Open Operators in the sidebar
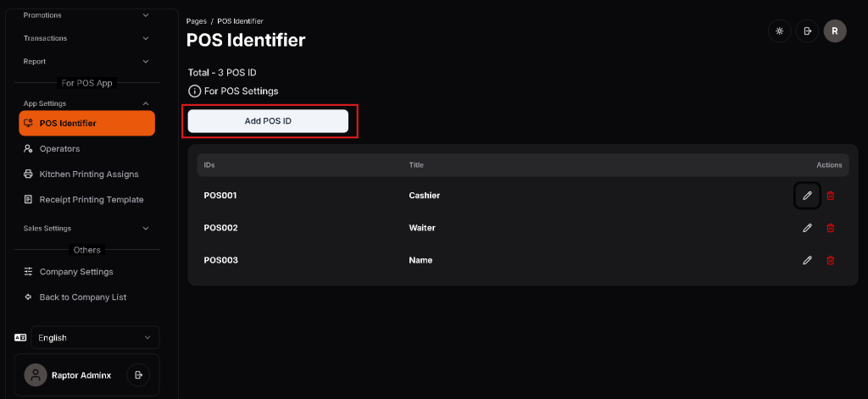Viewport: 868px width, 399px height. [x=59, y=149]
